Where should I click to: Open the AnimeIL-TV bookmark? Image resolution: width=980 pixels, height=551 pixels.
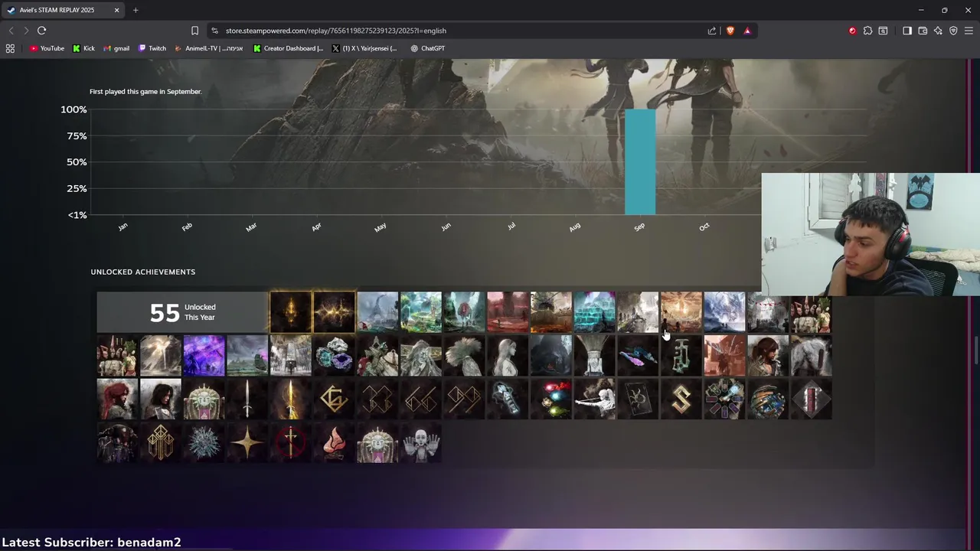(209, 48)
